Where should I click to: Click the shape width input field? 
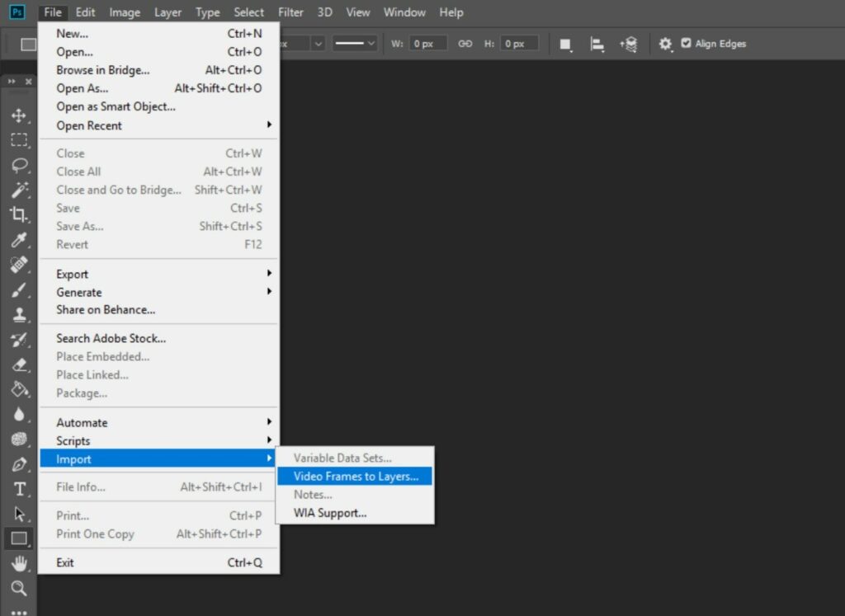coord(429,44)
